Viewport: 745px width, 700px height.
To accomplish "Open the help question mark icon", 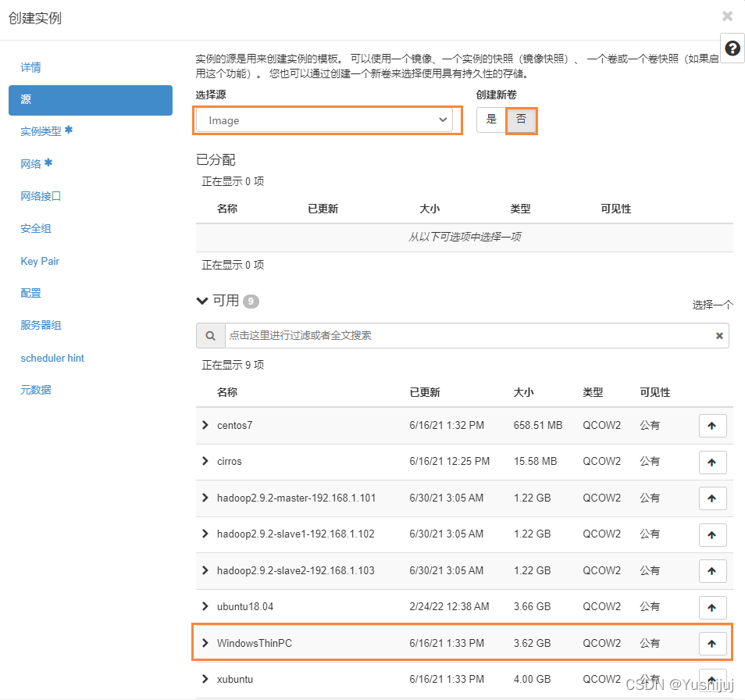I will tap(733, 48).
